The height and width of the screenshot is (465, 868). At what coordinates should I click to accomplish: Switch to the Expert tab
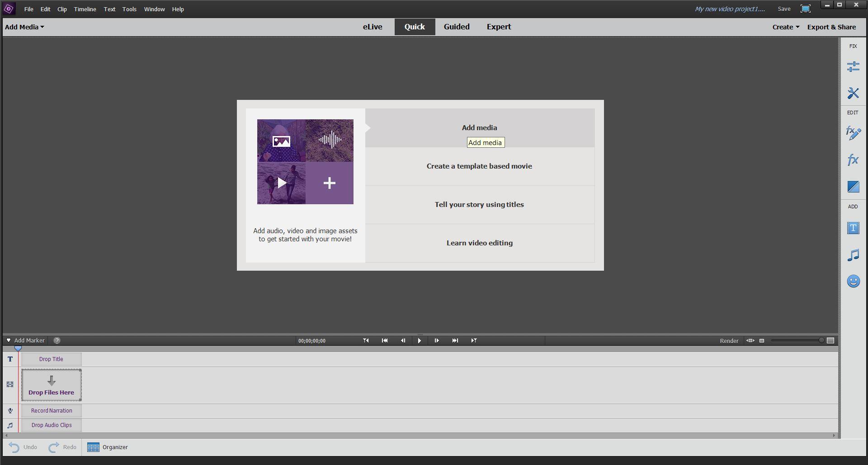coord(499,27)
